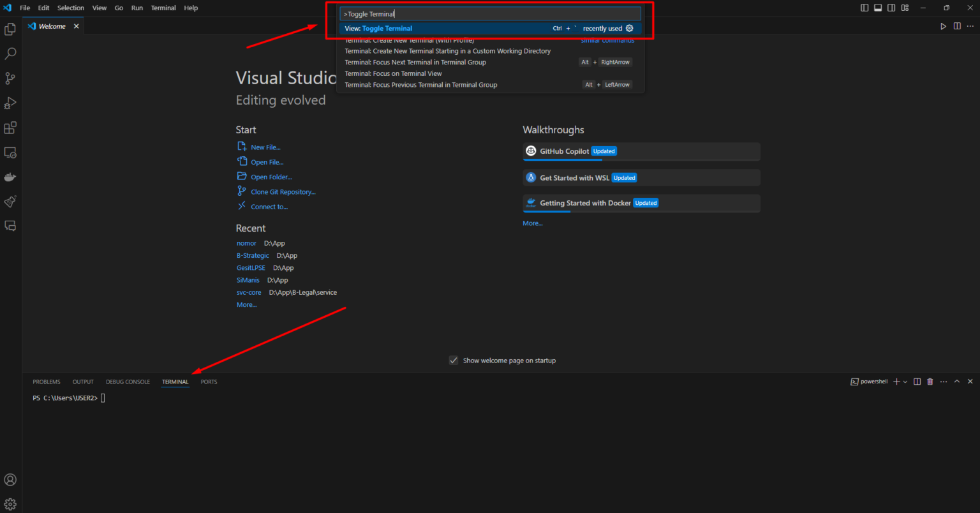The height and width of the screenshot is (513, 980).
Task: Open the Extensions view icon
Action: pos(10,128)
